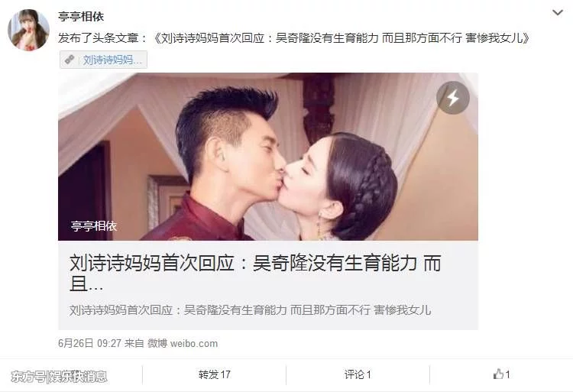Click the link icon before 刘诗诗妈妈
Screen dimensions: 573x392
[x=70, y=60]
